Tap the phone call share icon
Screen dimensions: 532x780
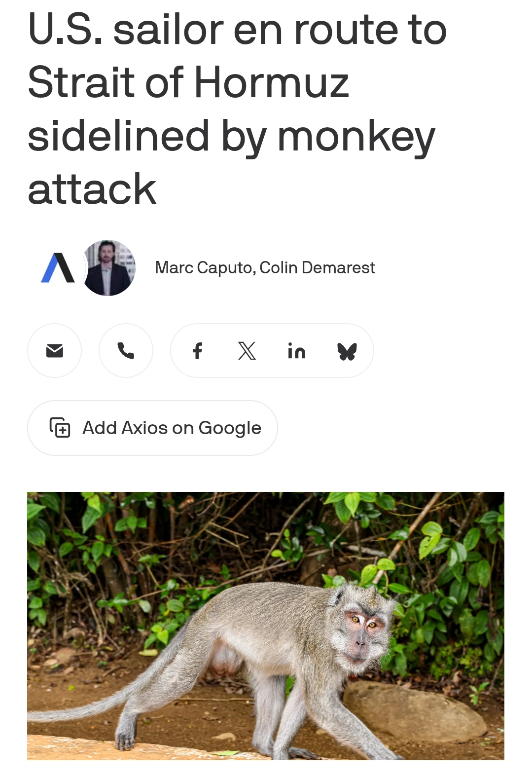pos(126,351)
